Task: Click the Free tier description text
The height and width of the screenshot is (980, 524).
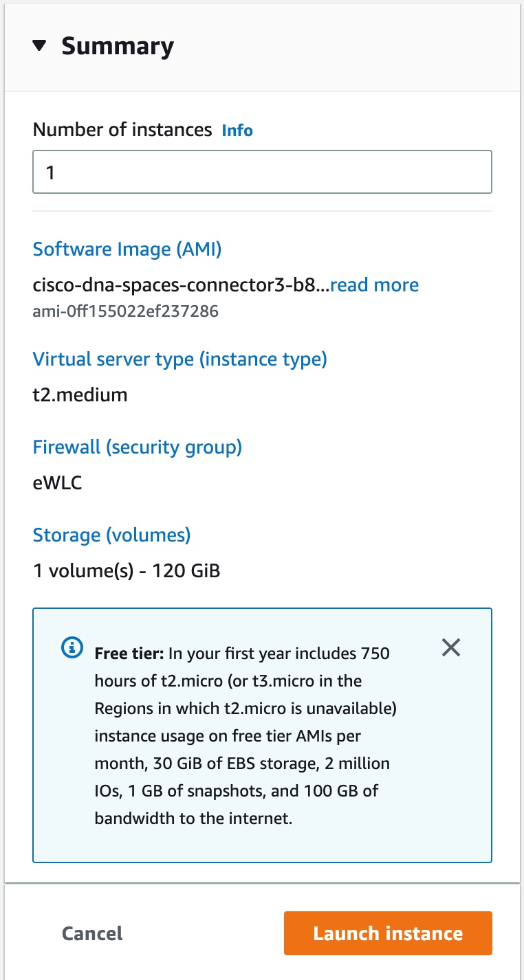Action: tap(241, 735)
